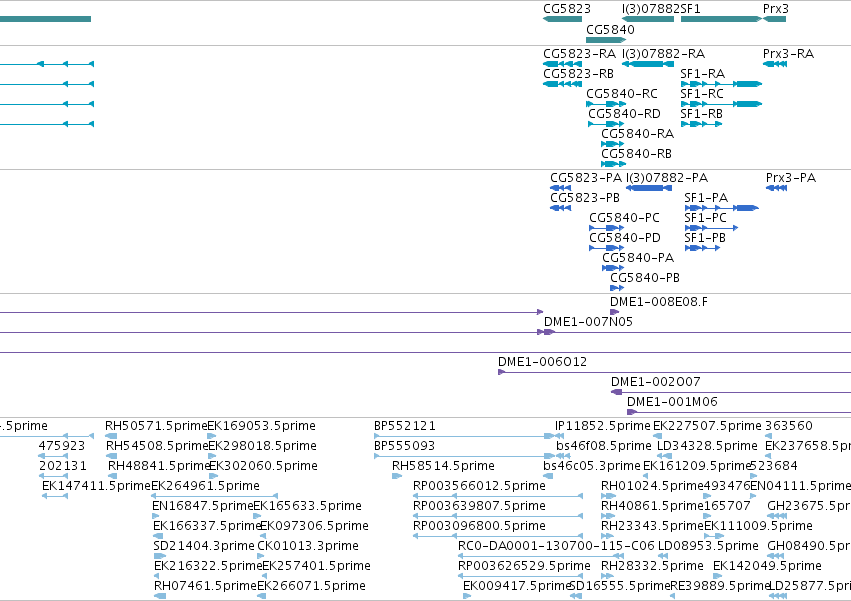Click feature 363560

pyautogui.click(x=770, y=436)
